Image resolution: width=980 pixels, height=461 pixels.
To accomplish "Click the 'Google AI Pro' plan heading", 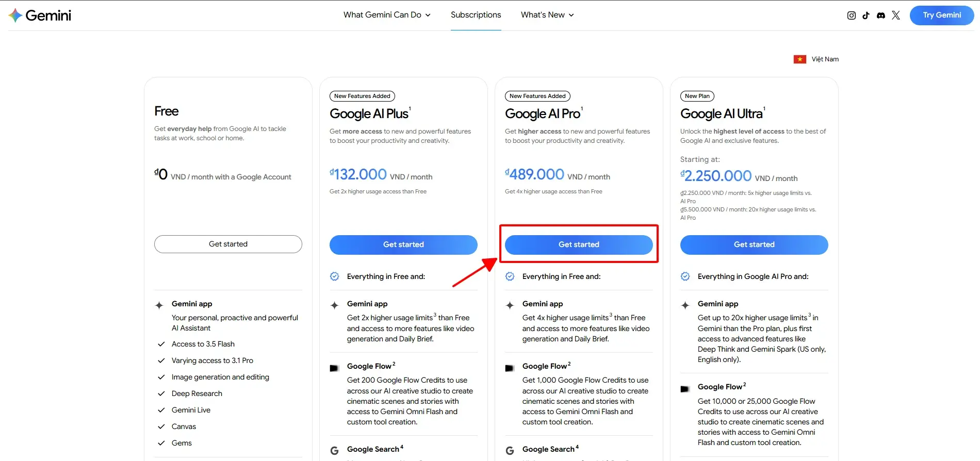I will 543,114.
